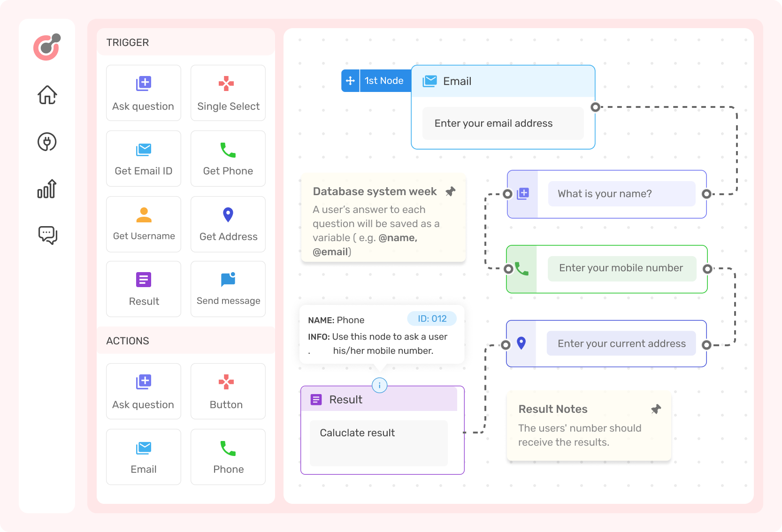The height and width of the screenshot is (532, 782).
Task: Unpin the Database system week note
Action: click(450, 191)
